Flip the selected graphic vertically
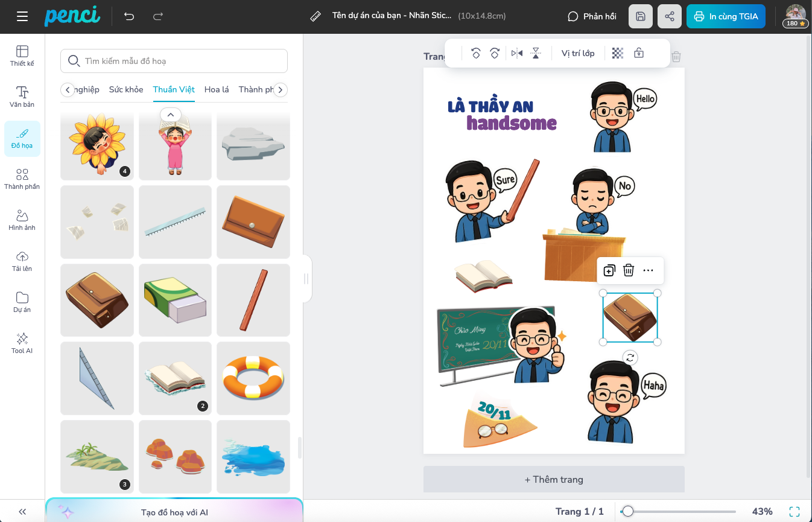Viewport: 812px width, 522px height. click(536, 53)
